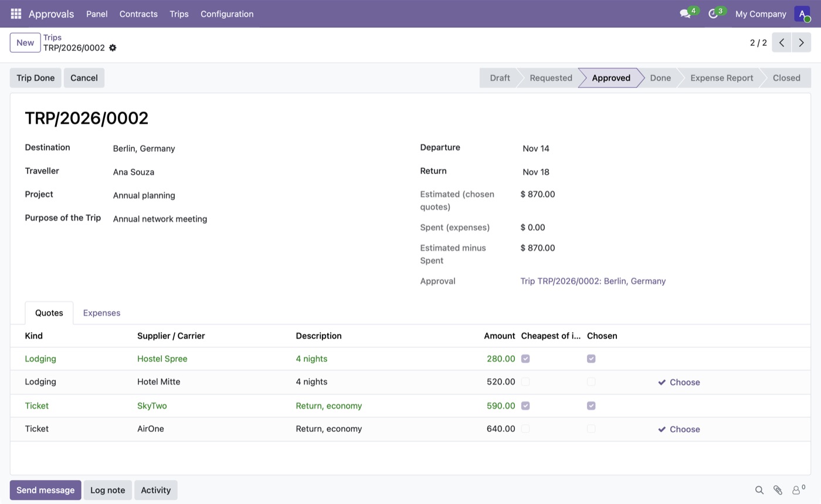The width and height of the screenshot is (821, 504).
Task: Switch to the Expenses tab
Action: [101, 313]
